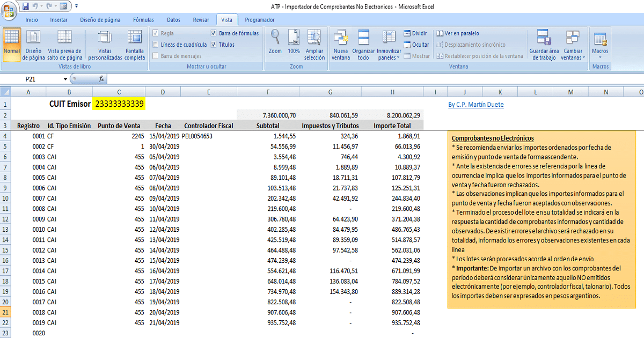Screen dimensions: 644x338
Task: Click date cell 30/04/2019
Action: [x=164, y=146]
